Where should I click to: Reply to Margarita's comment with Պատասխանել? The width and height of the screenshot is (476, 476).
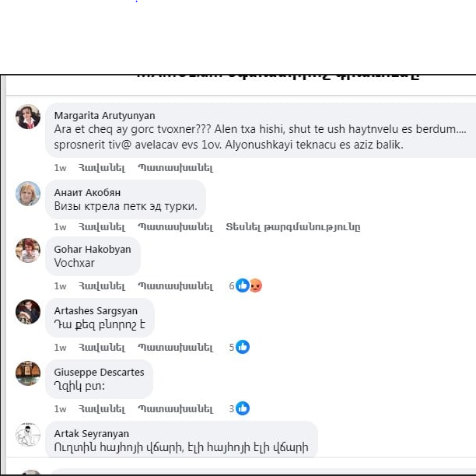pos(176,168)
